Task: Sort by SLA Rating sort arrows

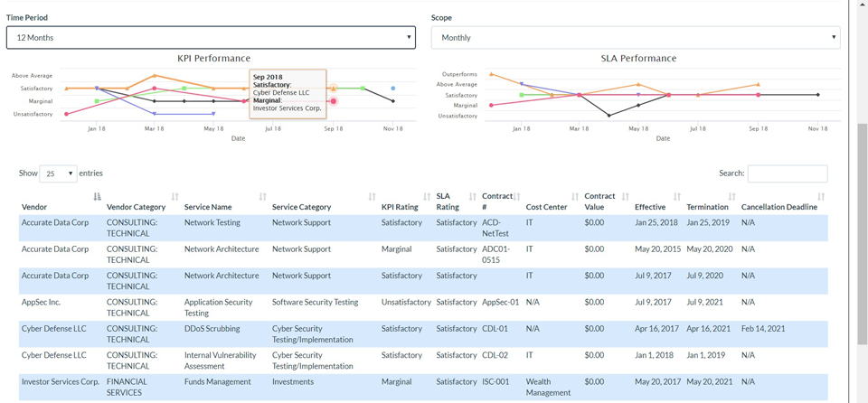Action: [473, 196]
